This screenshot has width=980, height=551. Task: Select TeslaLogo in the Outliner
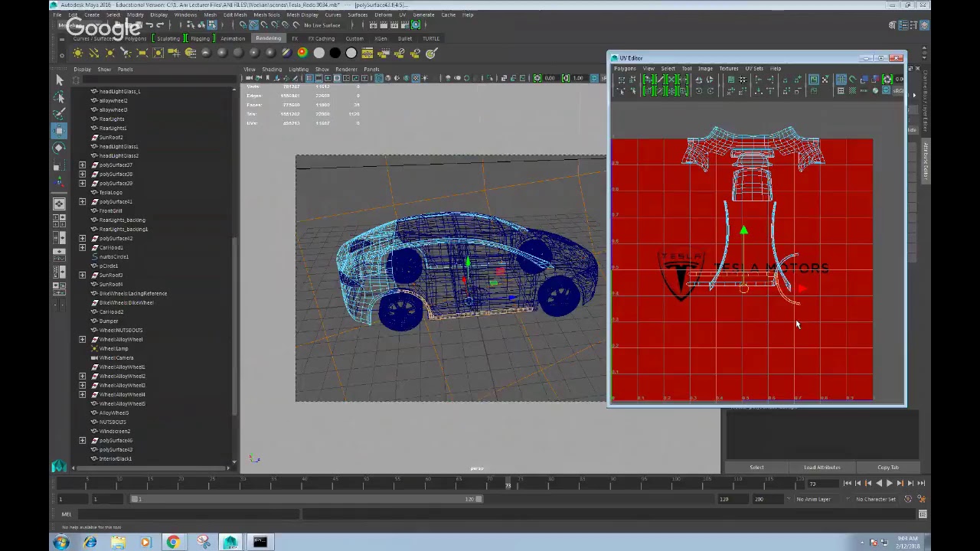tap(110, 192)
